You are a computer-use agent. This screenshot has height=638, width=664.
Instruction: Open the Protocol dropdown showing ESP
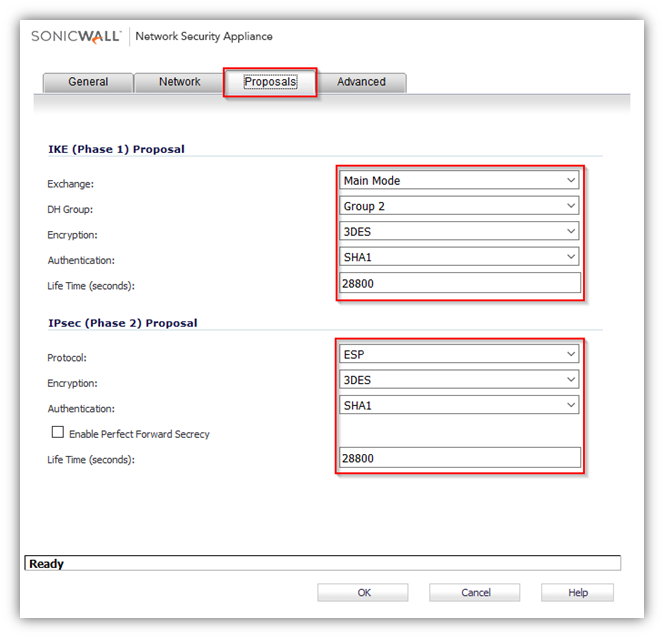point(460,354)
